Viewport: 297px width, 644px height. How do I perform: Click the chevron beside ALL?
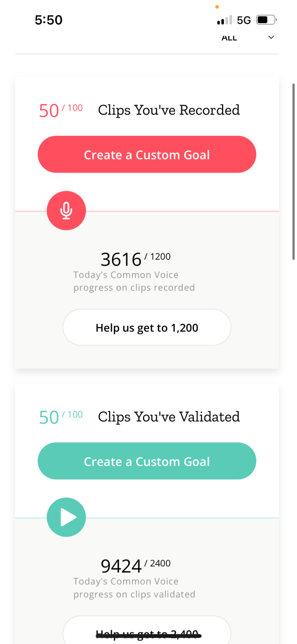pos(271,38)
